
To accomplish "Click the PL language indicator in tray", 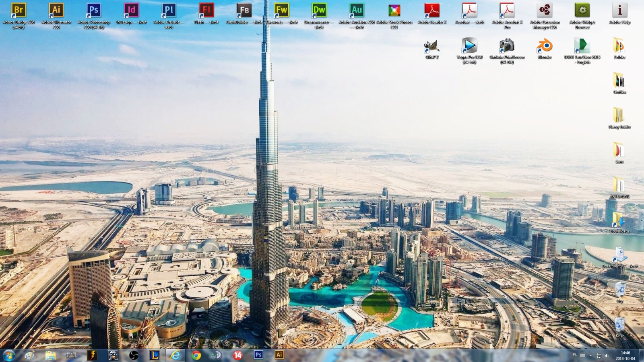I will (x=575, y=355).
